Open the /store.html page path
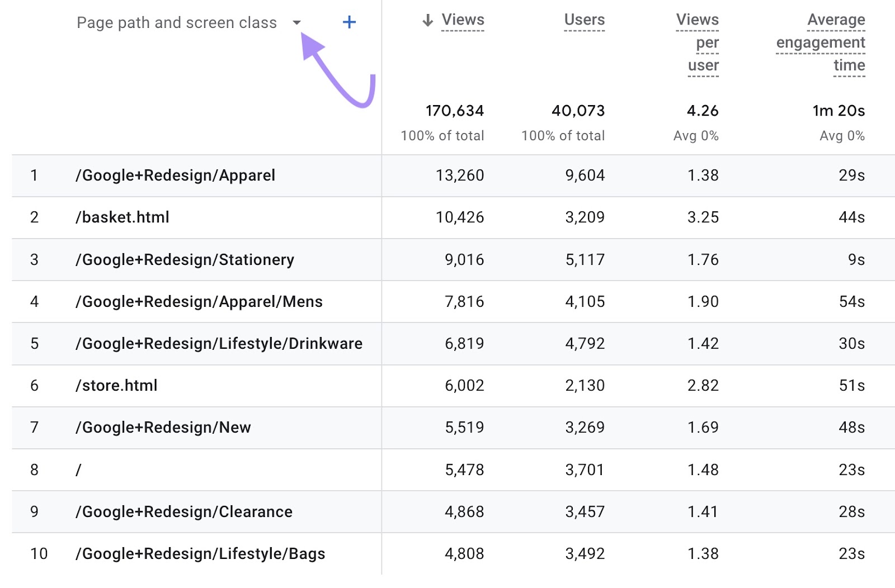 click(116, 386)
